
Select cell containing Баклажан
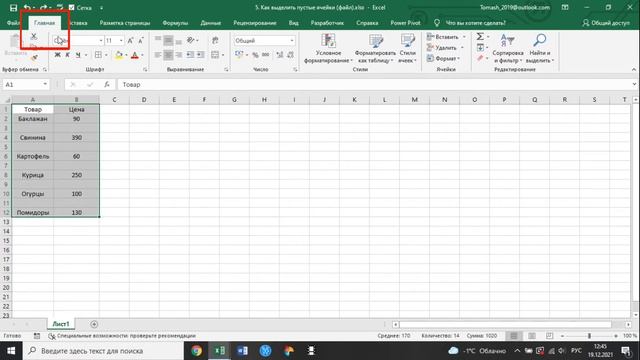pos(33,119)
